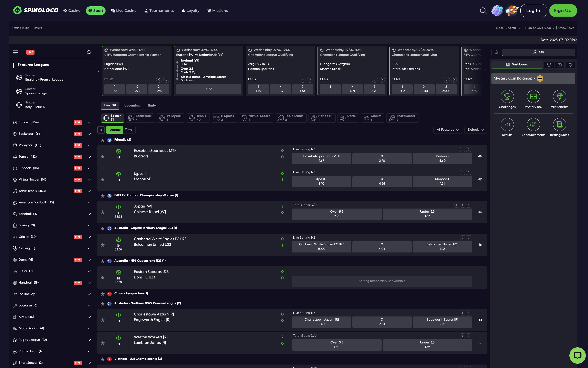Open the Default sorting dropdown
The image size is (588, 368).
[x=476, y=130]
